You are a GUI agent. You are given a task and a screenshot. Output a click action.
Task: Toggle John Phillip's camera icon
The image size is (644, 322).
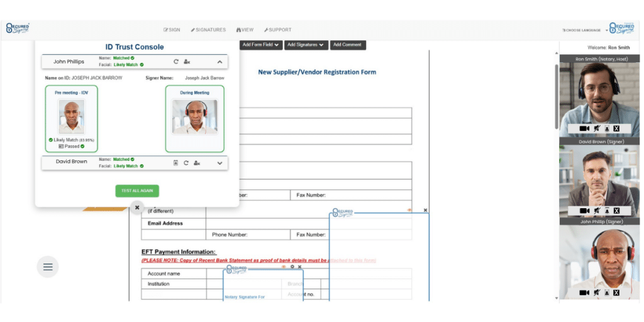[584, 293]
